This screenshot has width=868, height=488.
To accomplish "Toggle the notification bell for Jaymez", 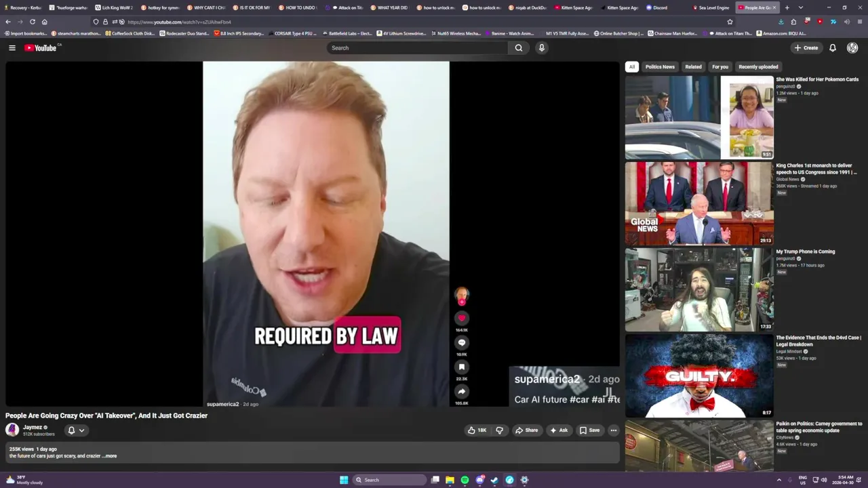I will pos(71,430).
